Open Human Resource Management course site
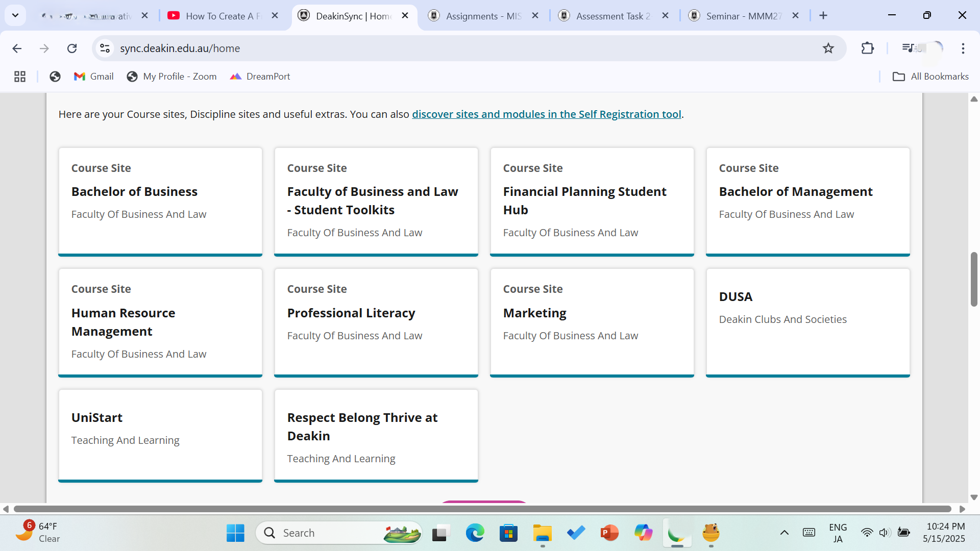The height and width of the screenshot is (551, 980). tap(160, 323)
